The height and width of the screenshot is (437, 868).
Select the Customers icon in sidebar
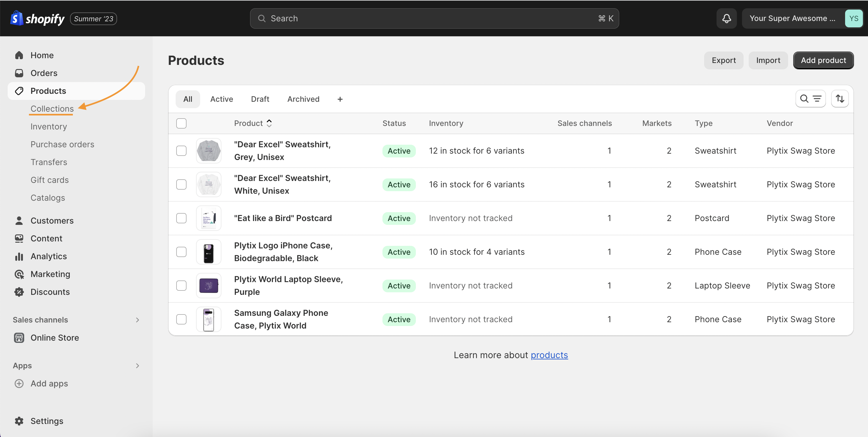pyautogui.click(x=18, y=220)
